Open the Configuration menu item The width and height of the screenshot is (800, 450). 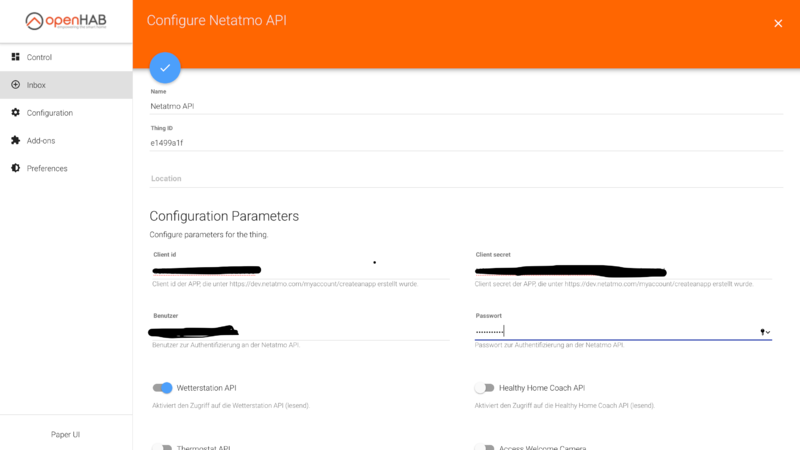pos(50,113)
